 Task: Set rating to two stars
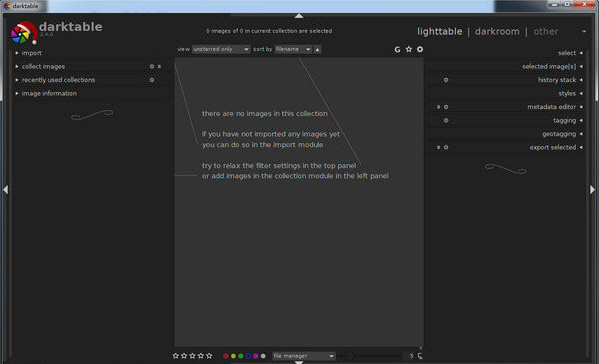coord(184,356)
